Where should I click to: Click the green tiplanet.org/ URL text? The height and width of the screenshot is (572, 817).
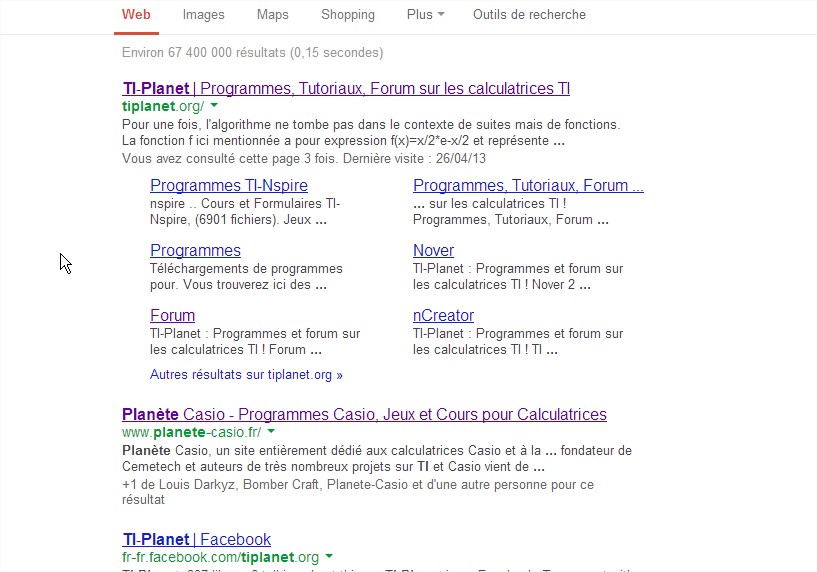[x=163, y=106]
